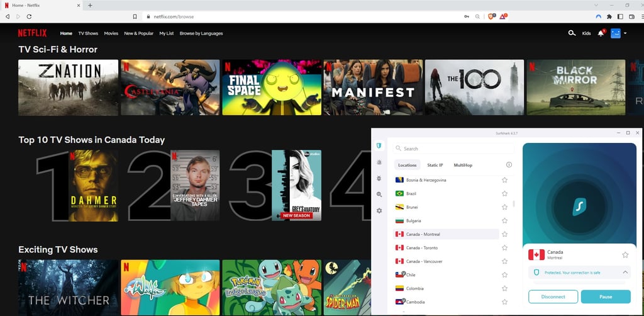Open Netflix Movies section
The image size is (644, 316).
[x=111, y=33]
